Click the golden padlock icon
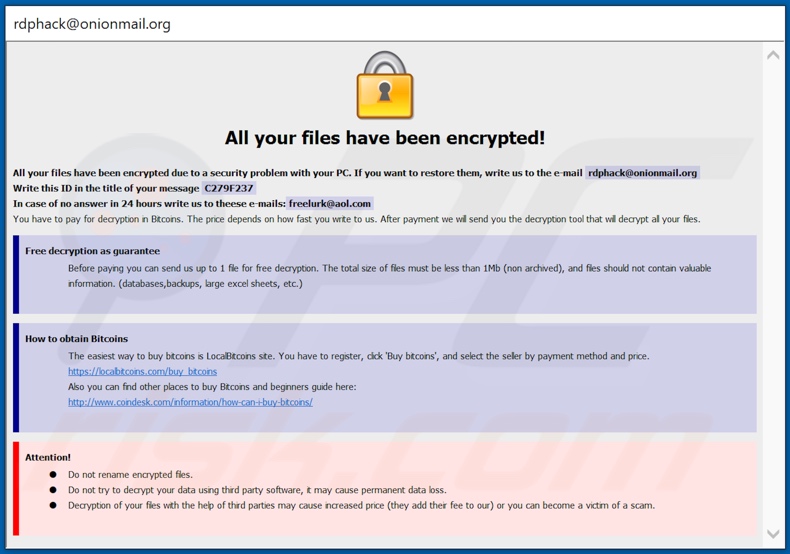 [x=385, y=86]
